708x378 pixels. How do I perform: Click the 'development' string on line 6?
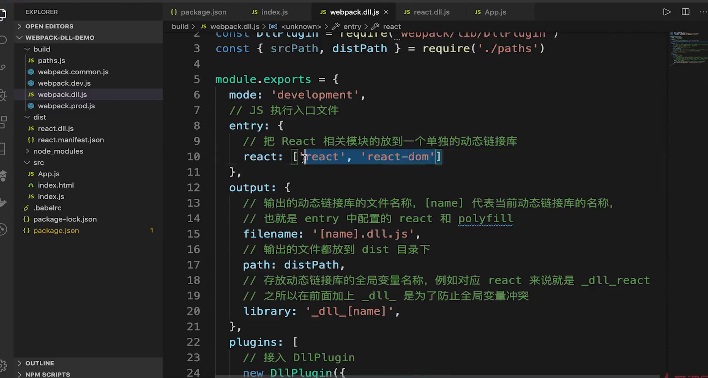coord(318,95)
